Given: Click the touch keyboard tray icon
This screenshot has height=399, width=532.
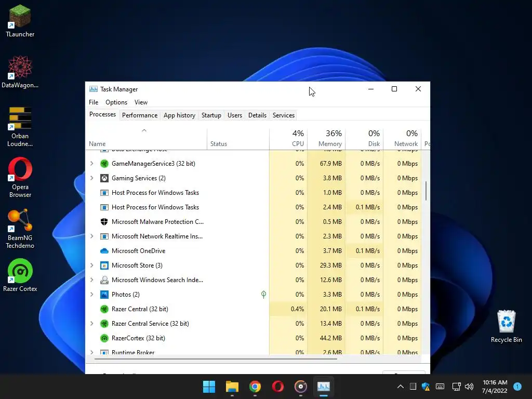Looking at the screenshot, I should pos(440,387).
